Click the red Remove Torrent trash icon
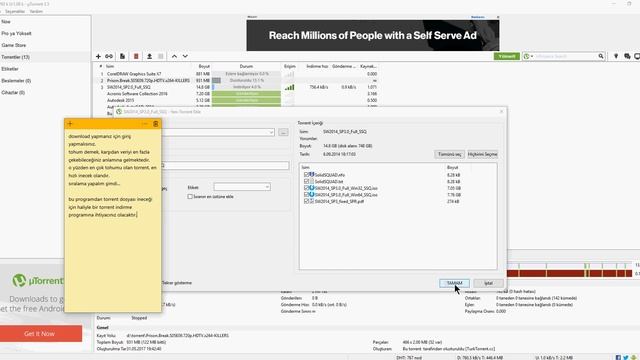 point(136,56)
